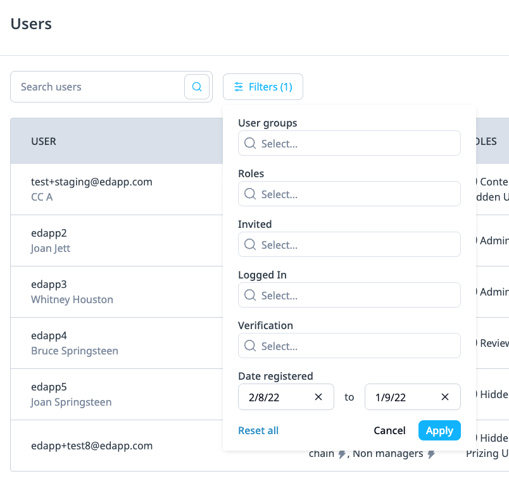Click the lightning icon beside Non managers
This screenshot has height=481, width=509.
coord(431,454)
